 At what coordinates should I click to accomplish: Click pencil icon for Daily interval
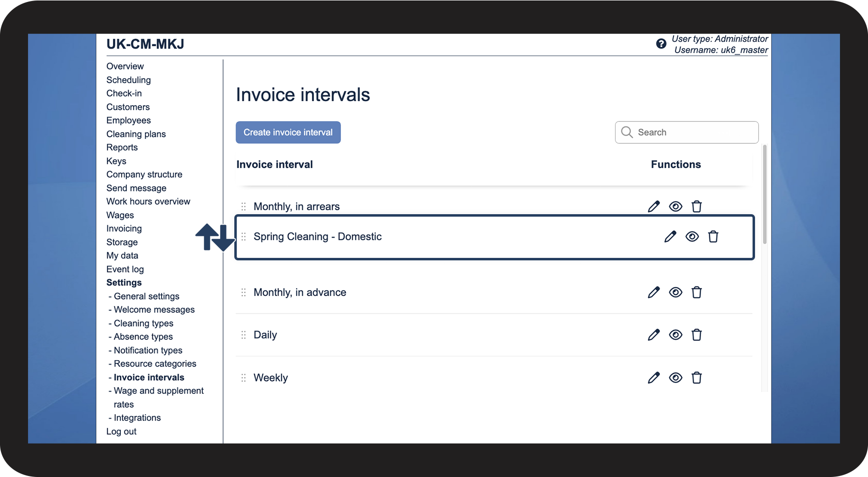point(654,335)
